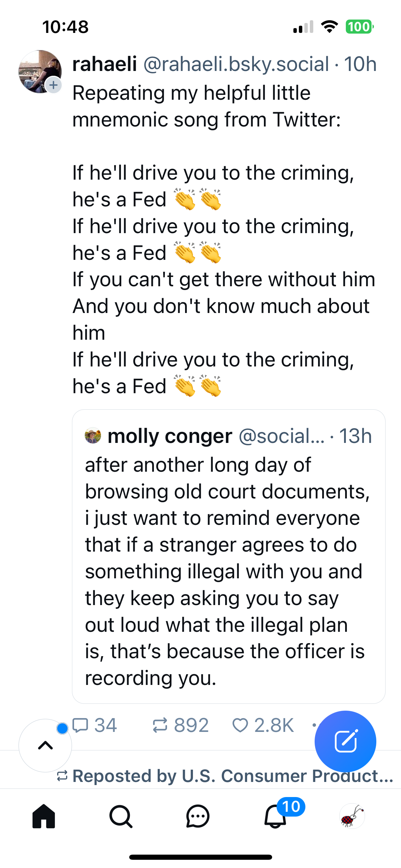Viewport: 401px width, 868px height.
Task: Open the Chat messages tab
Action: coord(198,816)
